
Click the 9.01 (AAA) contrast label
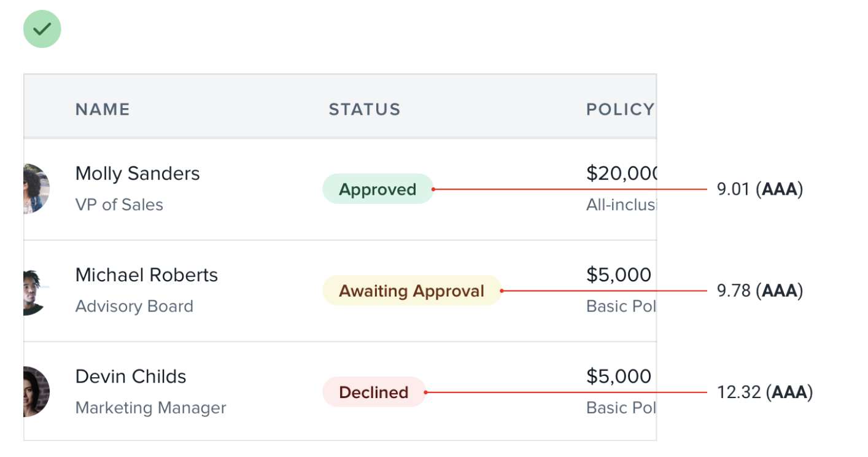(x=760, y=189)
